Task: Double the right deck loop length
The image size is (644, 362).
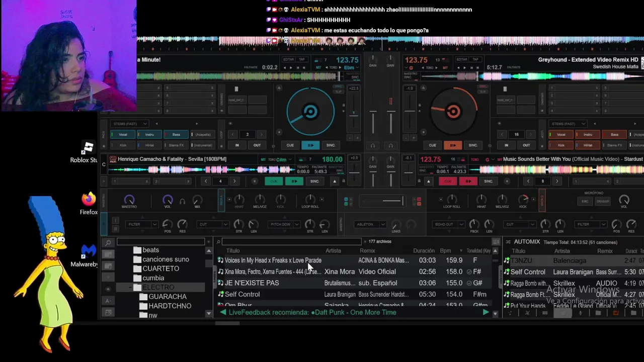Action: click(530, 135)
